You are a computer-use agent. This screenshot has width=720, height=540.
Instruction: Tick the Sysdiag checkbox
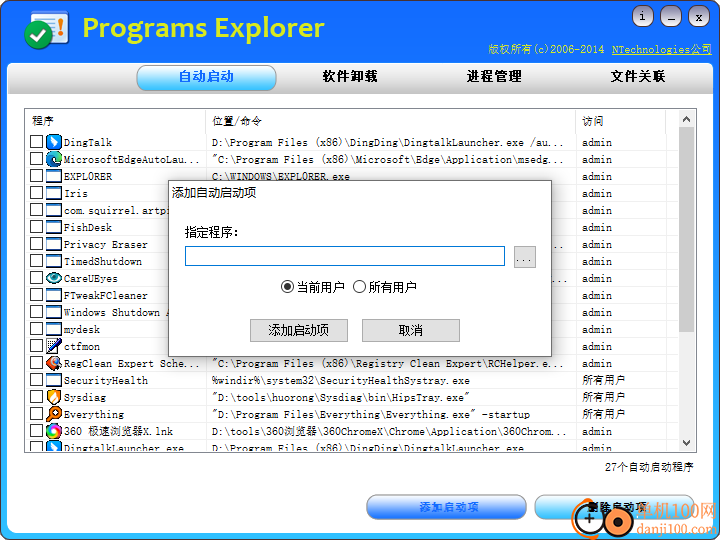click(36, 396)
